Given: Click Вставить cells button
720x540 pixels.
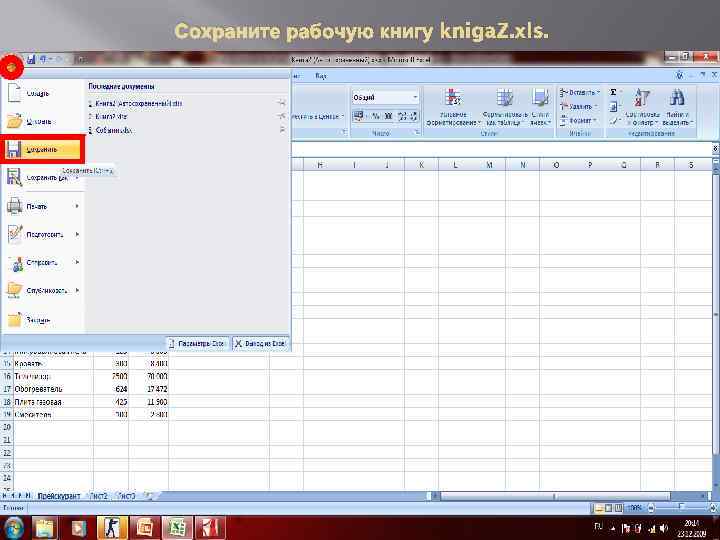Looking at the screenshot, I should pyautogui.click(x=579, y=92).
